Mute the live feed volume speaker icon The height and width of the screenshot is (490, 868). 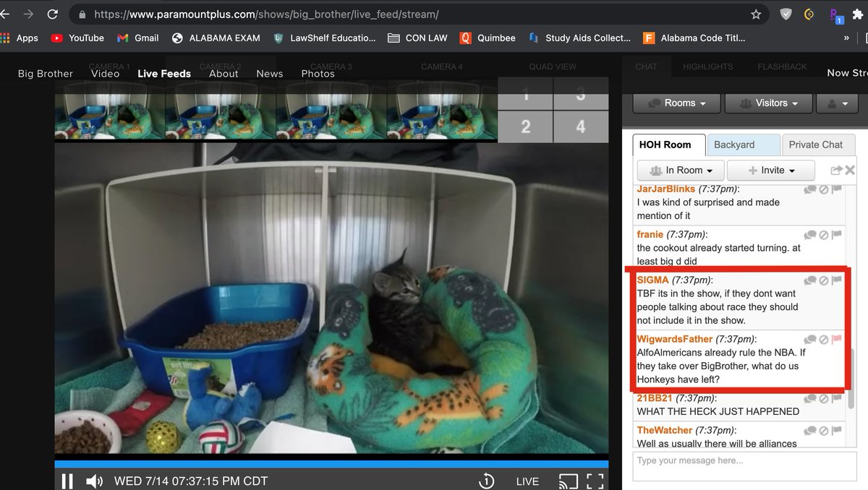point(94,481)
